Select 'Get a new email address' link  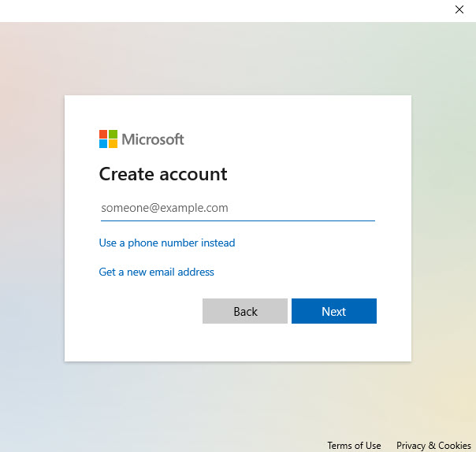[156, 272]
